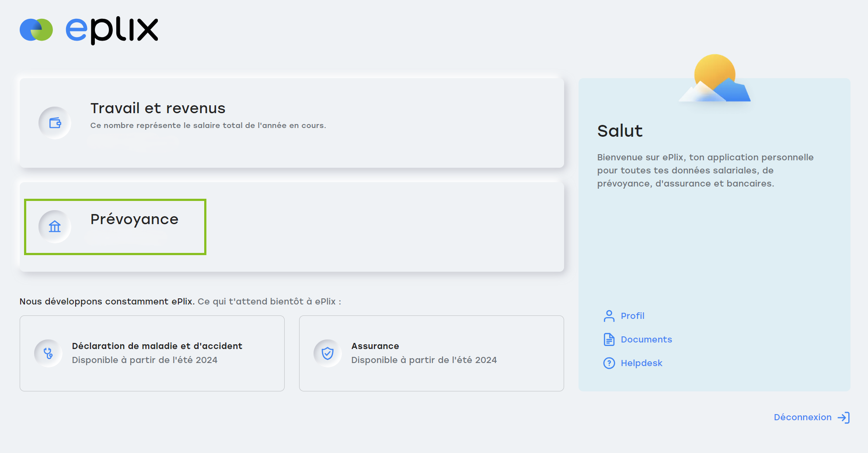This screenshot has height=453, width=868.
Task: Open the Travail et revenus card
Action: (x=292, y=123)
